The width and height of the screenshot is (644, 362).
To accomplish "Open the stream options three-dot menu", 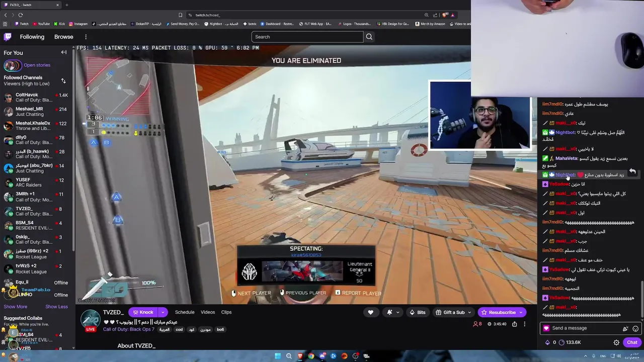I will 524,324.
